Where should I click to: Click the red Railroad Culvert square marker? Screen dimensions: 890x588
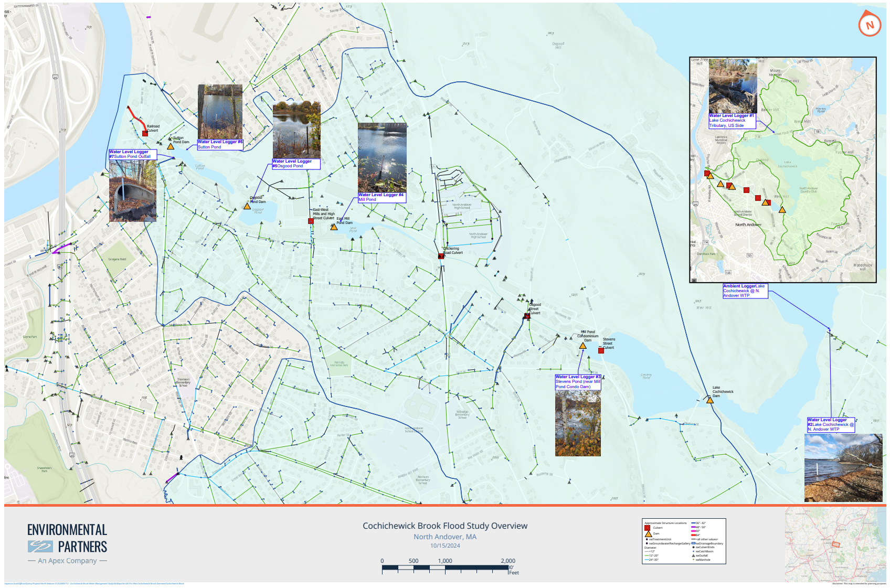tap(145, 134)
